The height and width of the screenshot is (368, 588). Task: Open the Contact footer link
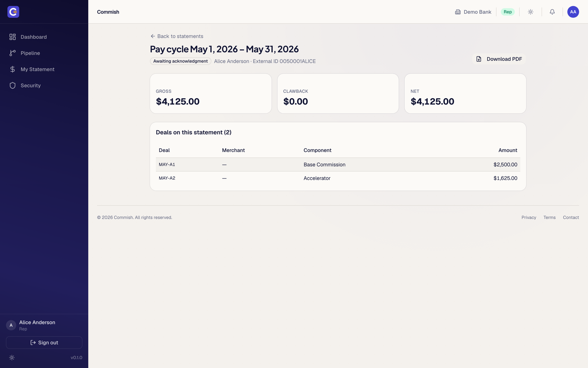(571, 217)
